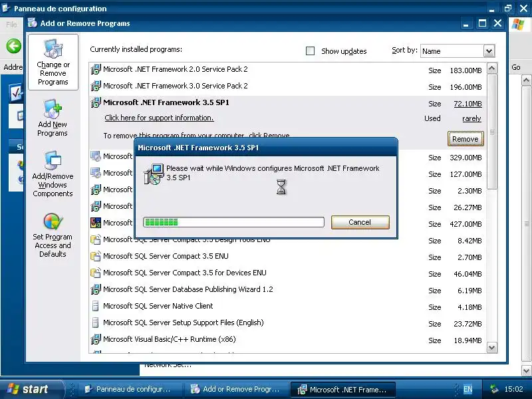This screenshot has height=399, width=532.
Task: Open Set Program Access and Defaults
Action: (53, 235)
